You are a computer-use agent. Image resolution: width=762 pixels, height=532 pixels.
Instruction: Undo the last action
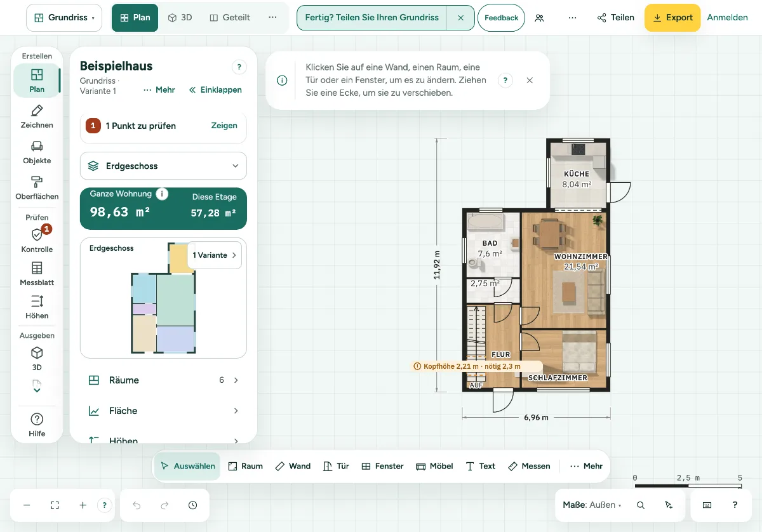[x=137, y=505]
